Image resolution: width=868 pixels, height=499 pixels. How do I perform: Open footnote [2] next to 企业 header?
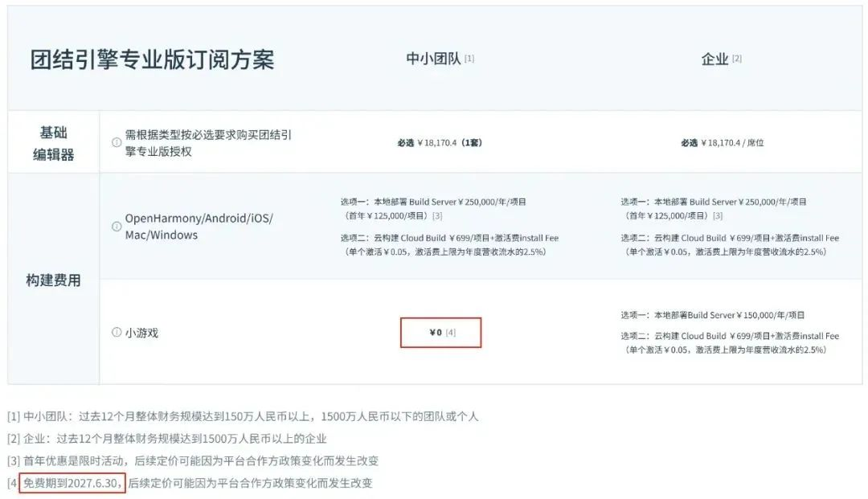tap(737, 59)
